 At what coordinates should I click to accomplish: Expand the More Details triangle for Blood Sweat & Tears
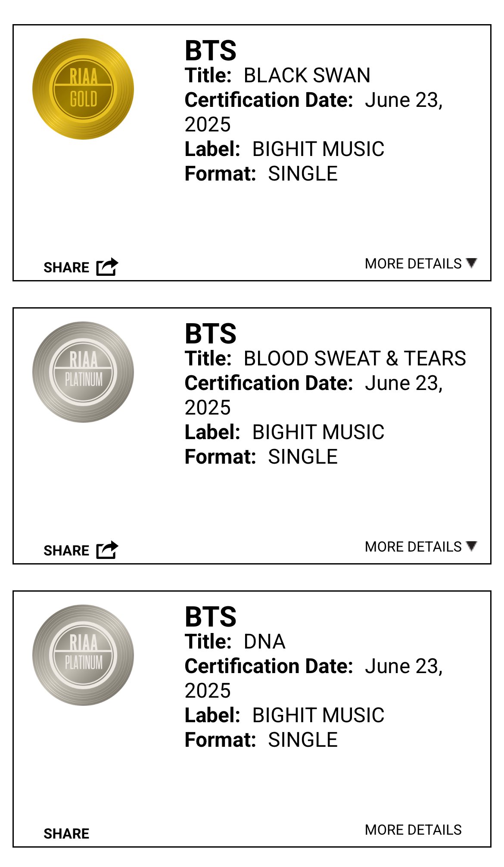point(472,546)
